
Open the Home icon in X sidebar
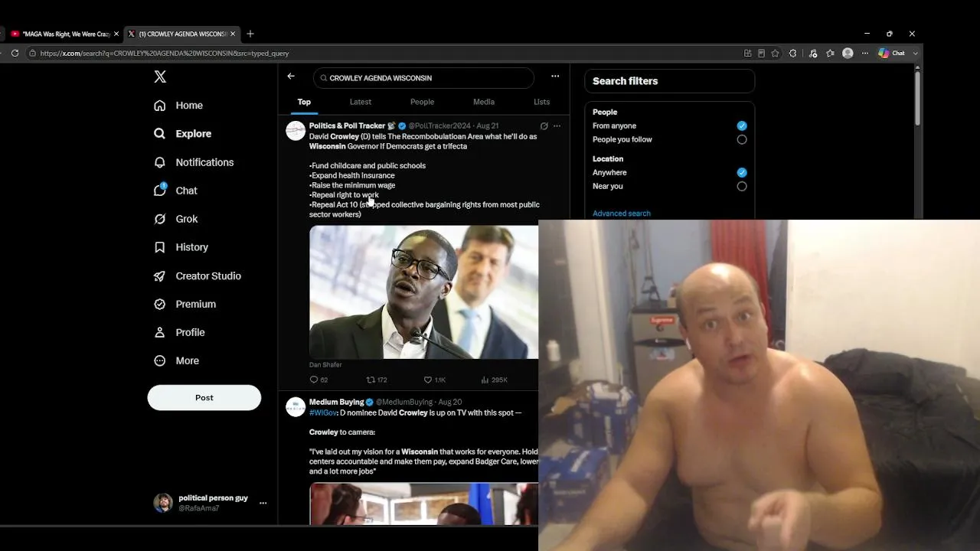[x=159, y=106]
